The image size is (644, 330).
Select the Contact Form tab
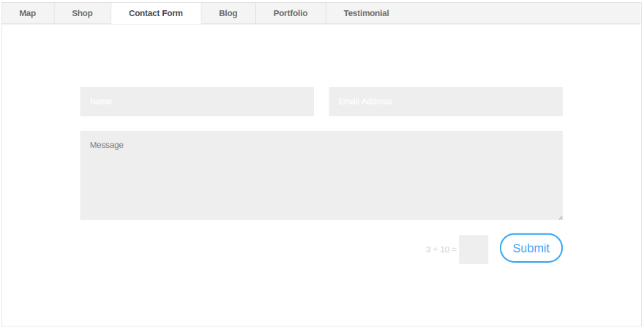pyautogui.click(x=156, y=13)
